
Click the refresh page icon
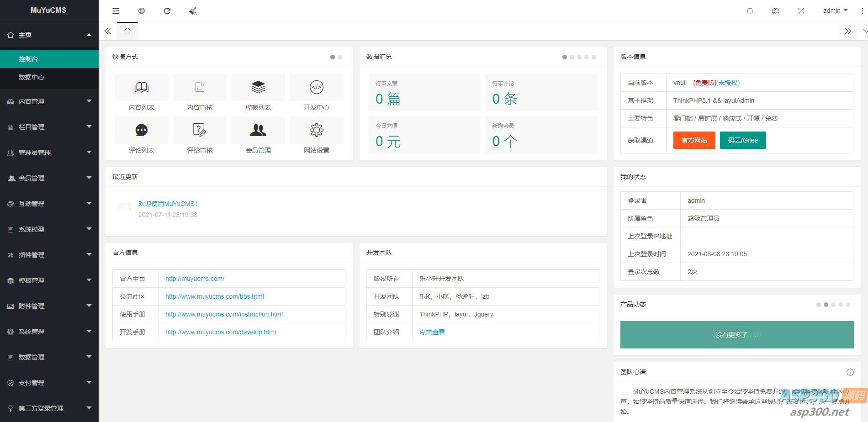(x=167, y=11)
